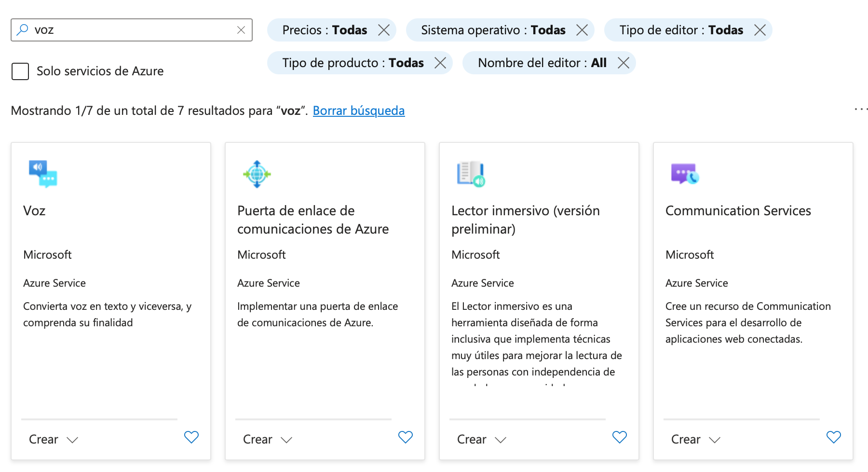Expand Crear options for Voz
This screenshot has width=868, height=472.
[54, 439]
